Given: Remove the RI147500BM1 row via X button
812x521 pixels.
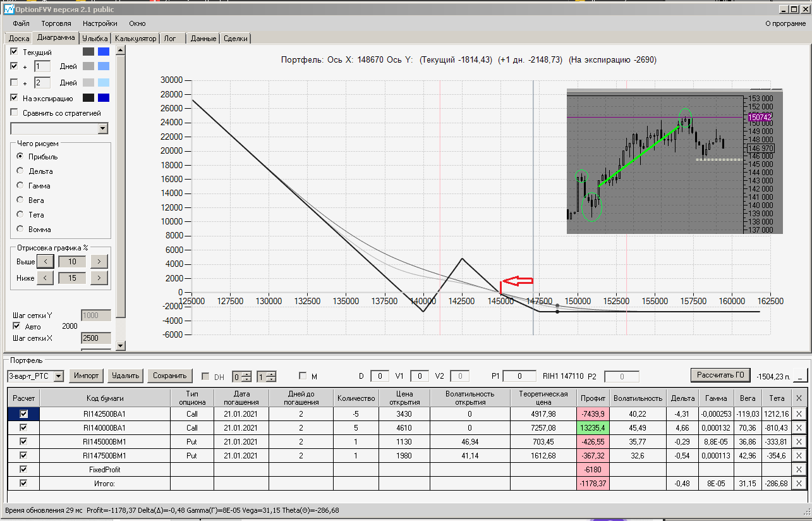Looking at the screenshot, I should click(x=799, y=455).
